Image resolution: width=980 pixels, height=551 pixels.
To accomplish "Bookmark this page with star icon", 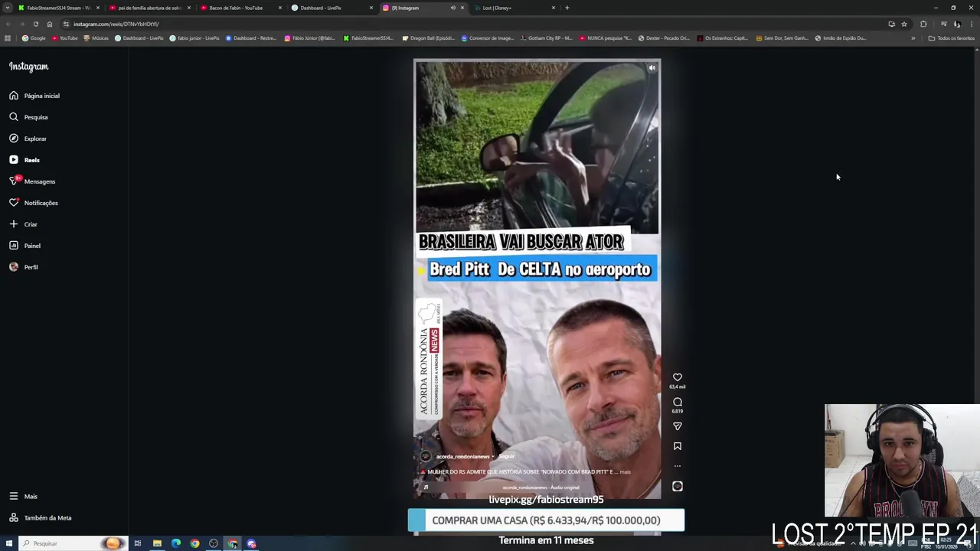I will pyautogui.click(x=904, y=24).
